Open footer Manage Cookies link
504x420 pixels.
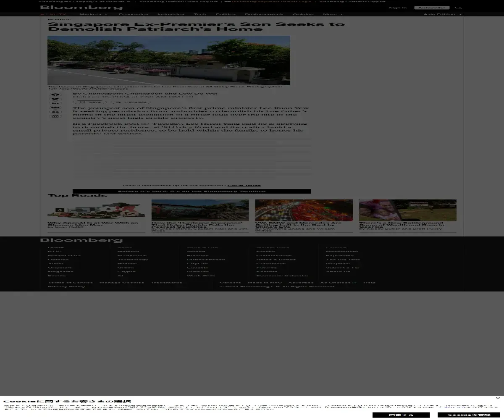122,283
